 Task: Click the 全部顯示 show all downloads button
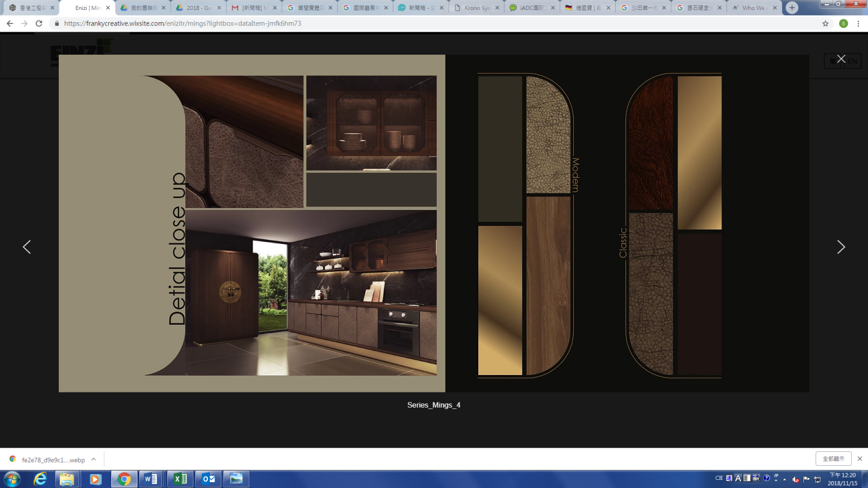[833, 459]
